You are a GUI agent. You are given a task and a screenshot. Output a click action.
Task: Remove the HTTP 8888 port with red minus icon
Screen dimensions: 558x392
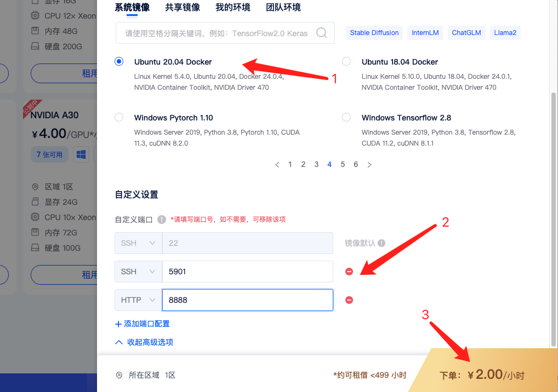(x=349, y=299)
